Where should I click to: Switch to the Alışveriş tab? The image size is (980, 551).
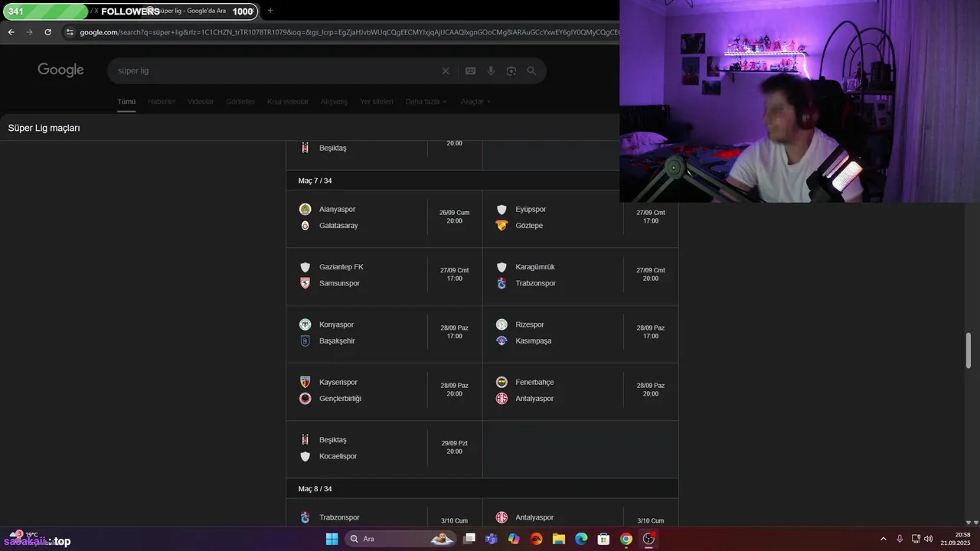[x=334, y=102]
